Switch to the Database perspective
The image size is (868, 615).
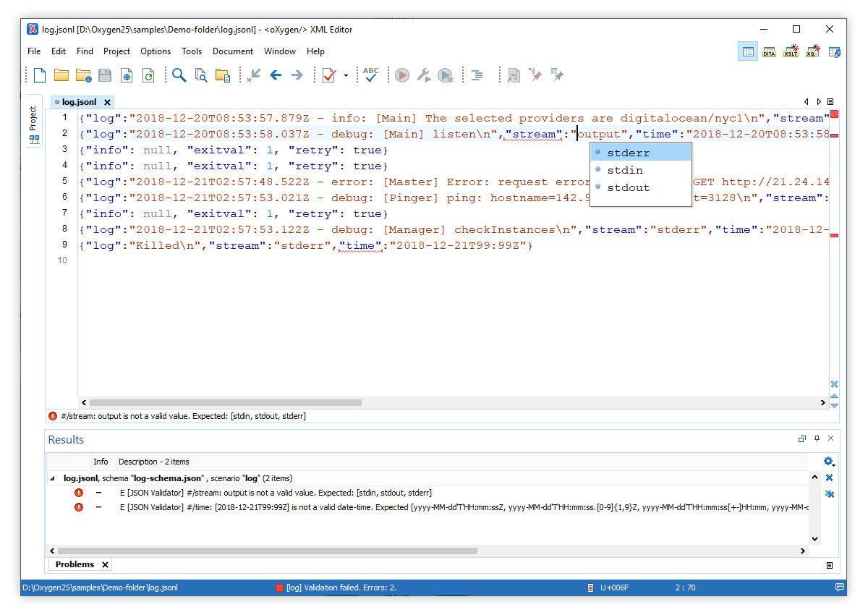coord(834,51)
